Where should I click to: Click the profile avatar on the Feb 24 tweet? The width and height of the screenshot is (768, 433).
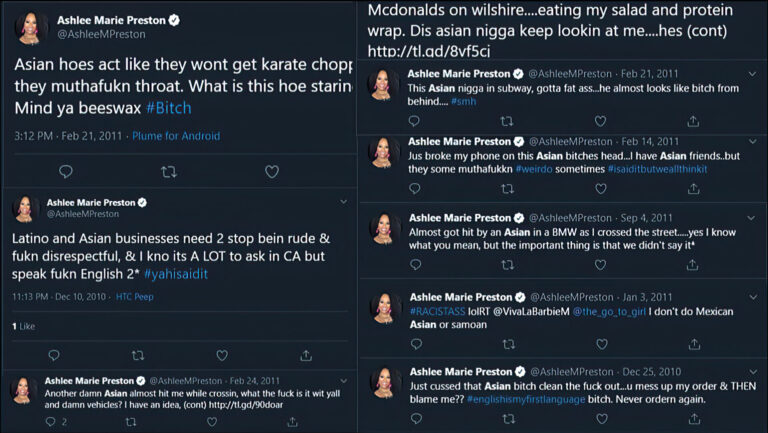pos(24,388)
